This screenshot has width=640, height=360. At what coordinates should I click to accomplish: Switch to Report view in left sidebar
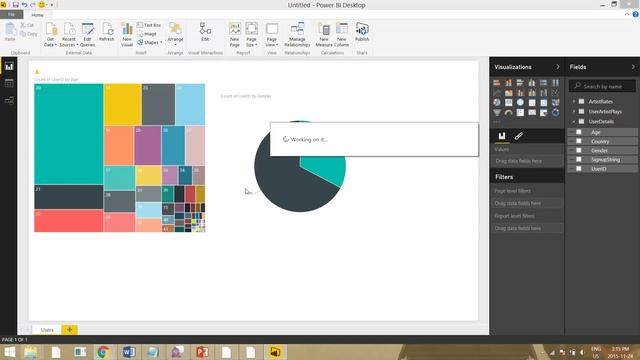click(9, 67)
